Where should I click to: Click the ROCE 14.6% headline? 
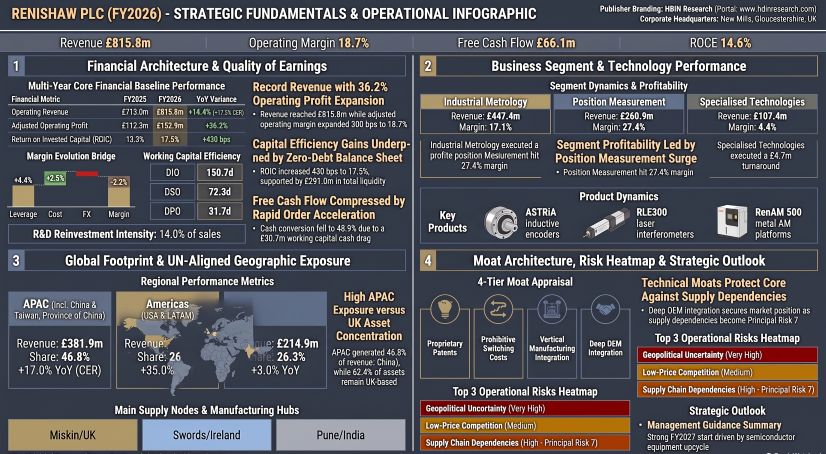(x=720, y=43)
